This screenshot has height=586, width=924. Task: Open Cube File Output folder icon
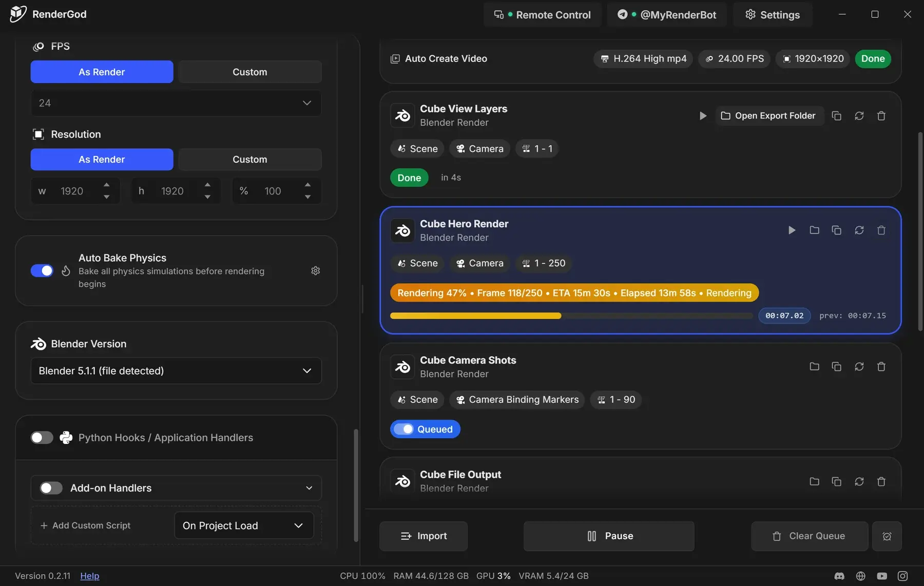click(814, 481)
